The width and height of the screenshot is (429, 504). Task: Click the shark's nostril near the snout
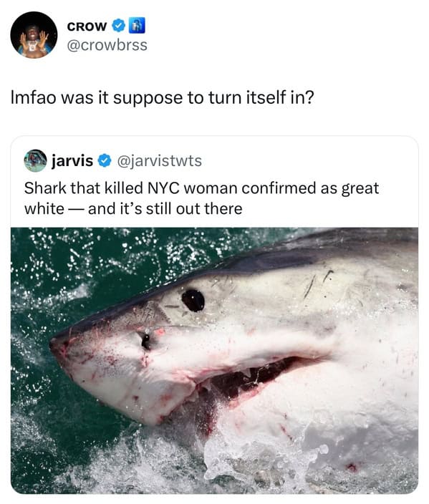point(145,341)
